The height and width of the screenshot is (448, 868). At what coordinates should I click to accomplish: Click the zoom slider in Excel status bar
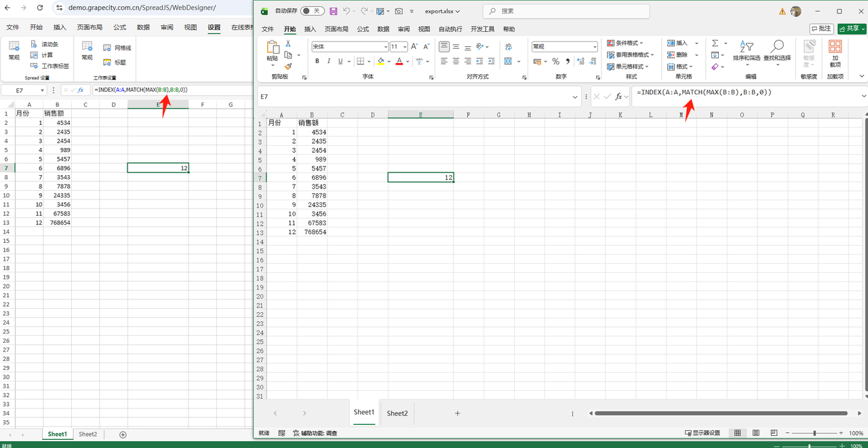click(x=814, y=433)
